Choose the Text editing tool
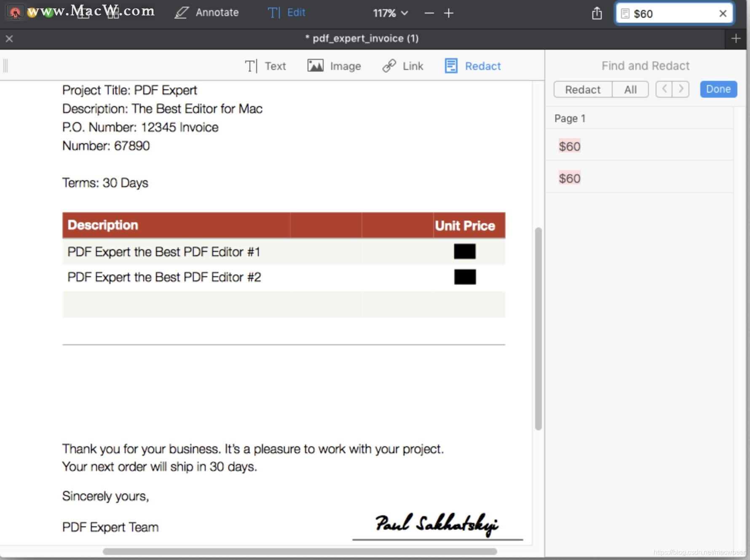This screenshot has width=750, height=560. click(x=265, y=66)
